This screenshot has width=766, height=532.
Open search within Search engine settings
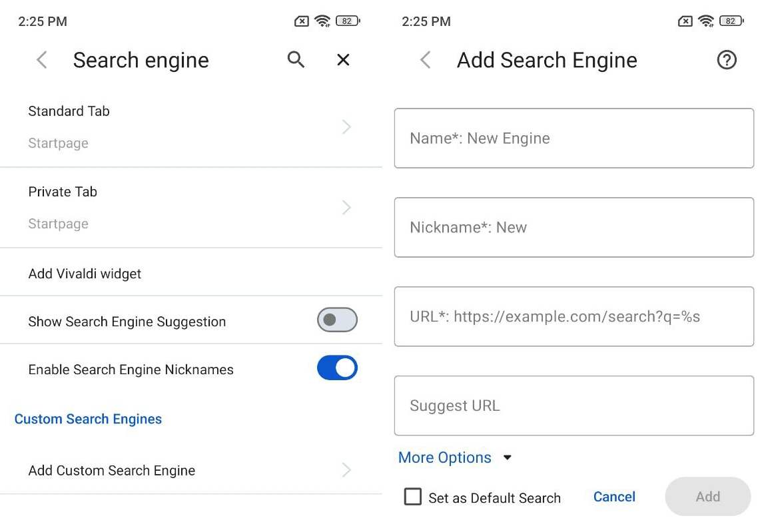(x=295, y=60)
